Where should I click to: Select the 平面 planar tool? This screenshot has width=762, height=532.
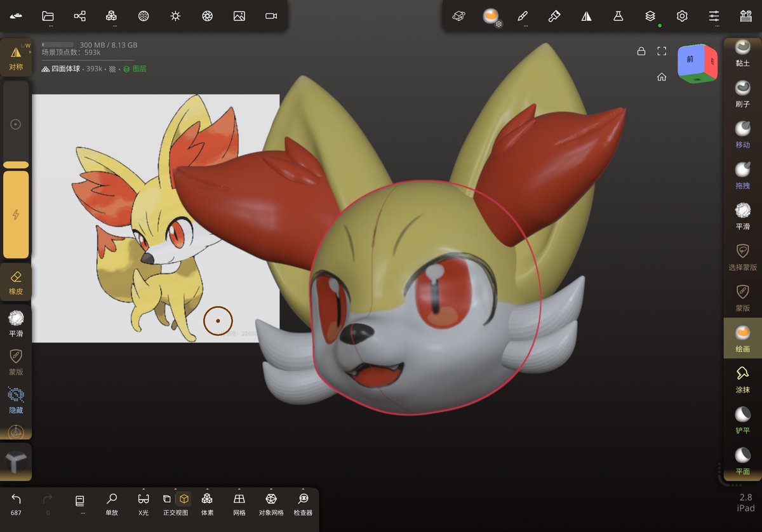742,460
